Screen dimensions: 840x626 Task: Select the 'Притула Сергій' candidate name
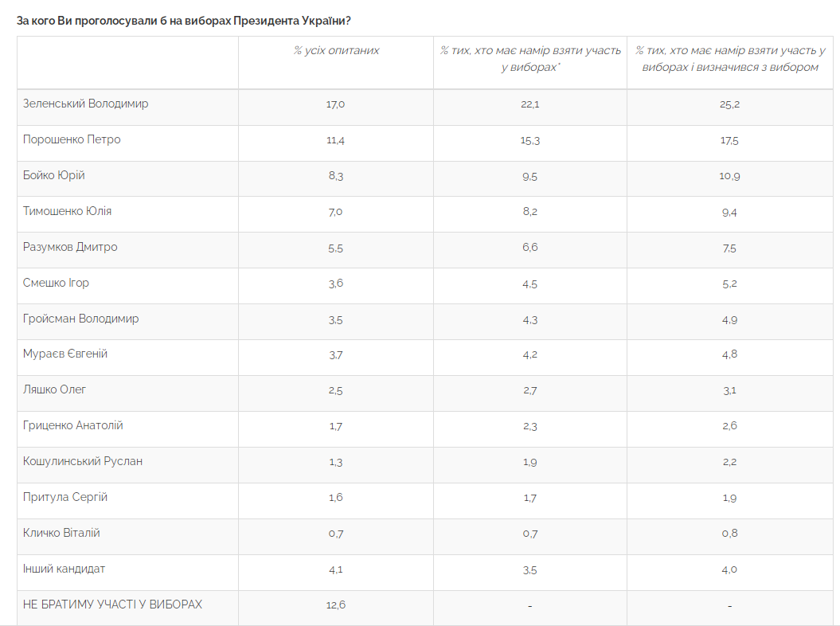click(65, 497)
